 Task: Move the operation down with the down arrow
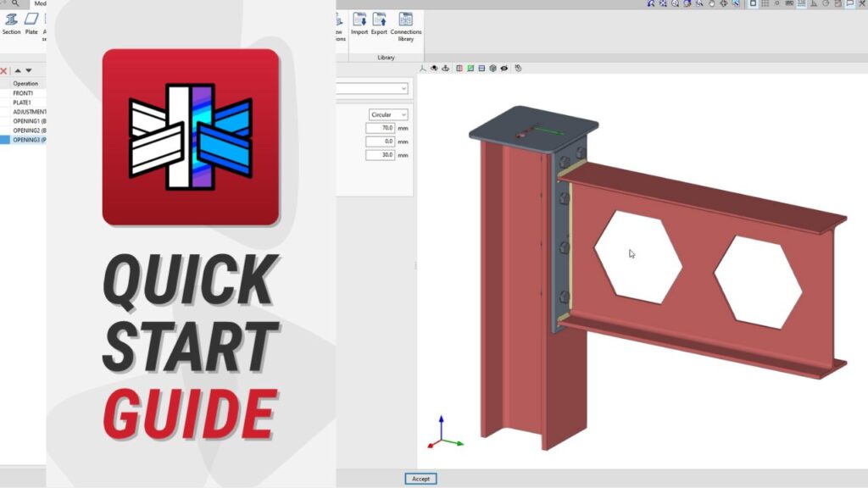pyautogui.click(x=28, y=71)
